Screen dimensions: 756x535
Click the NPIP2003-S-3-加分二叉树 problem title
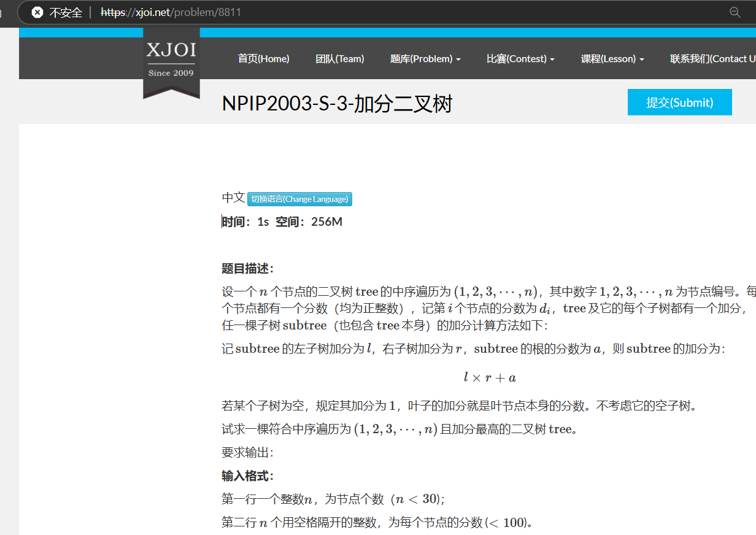pyautogui.click(x=337, y=104)
